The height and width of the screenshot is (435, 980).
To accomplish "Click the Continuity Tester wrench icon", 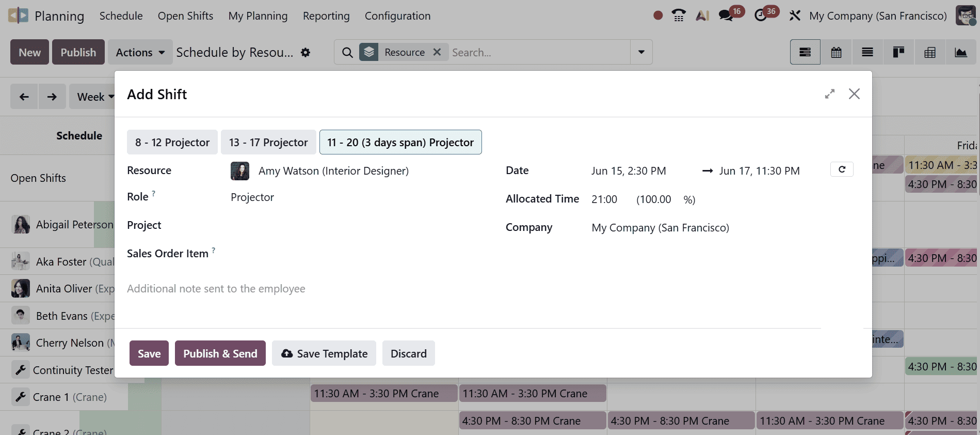I will click(x=21, y=370).
